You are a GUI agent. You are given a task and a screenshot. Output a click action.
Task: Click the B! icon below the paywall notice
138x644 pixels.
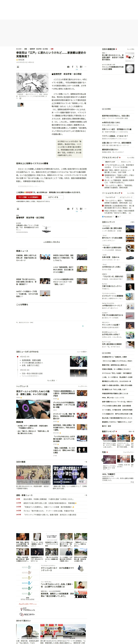point(81,209)
